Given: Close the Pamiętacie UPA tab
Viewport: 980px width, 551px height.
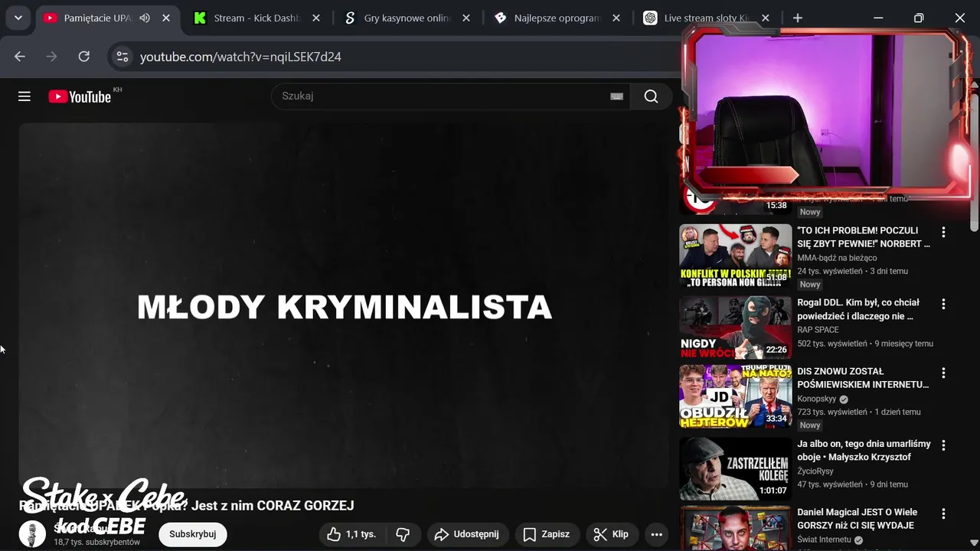Looking at the screenshot, I should (166, 18).
